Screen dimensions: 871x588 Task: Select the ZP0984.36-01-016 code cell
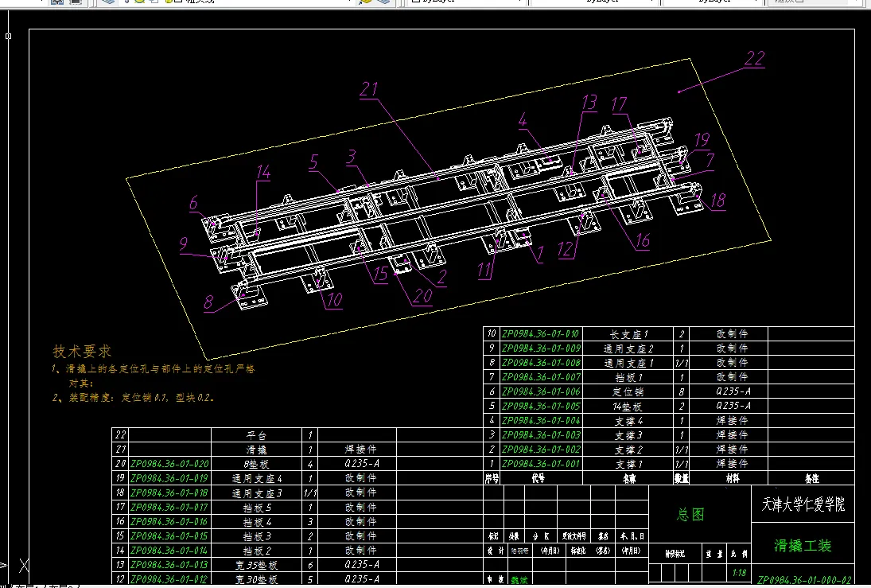169,521
